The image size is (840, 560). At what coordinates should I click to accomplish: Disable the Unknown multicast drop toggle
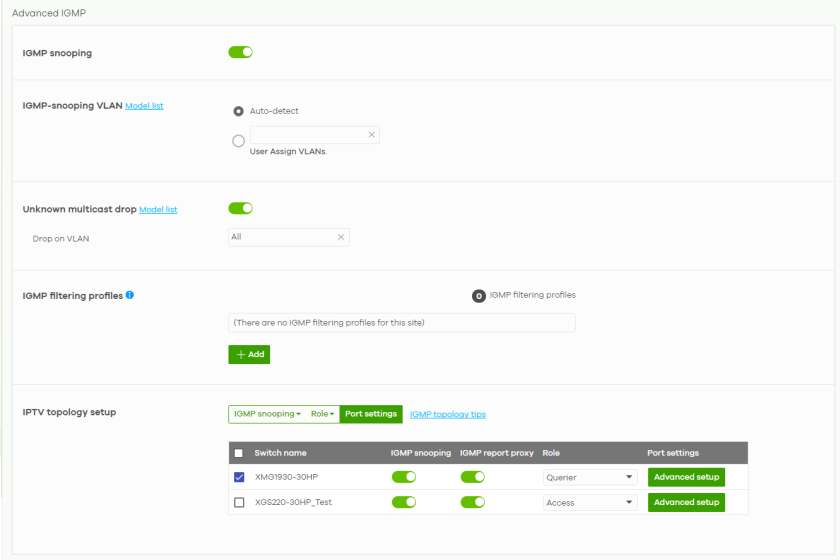240,208
